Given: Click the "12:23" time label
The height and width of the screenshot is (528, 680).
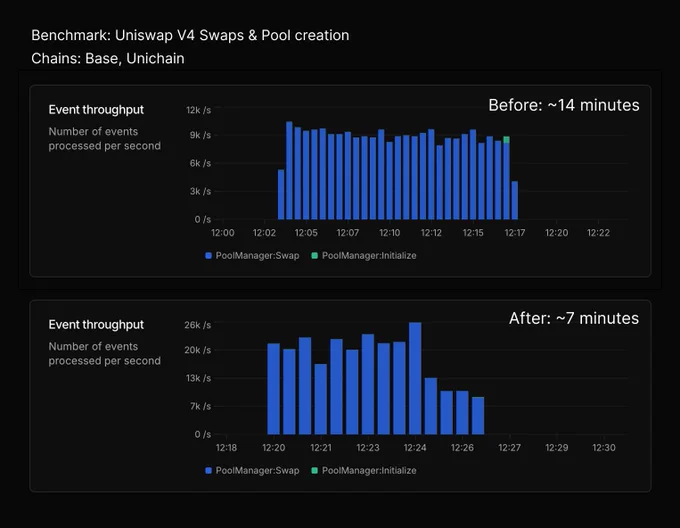Looking at the screenshot, I should (x=368, y=448).
